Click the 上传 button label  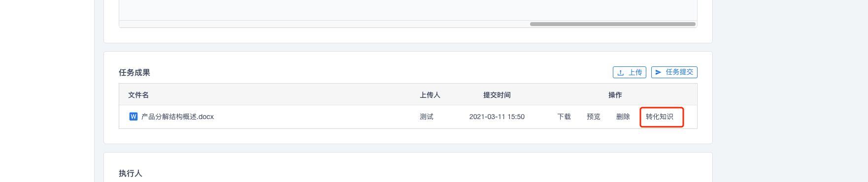tap(635, 72)
